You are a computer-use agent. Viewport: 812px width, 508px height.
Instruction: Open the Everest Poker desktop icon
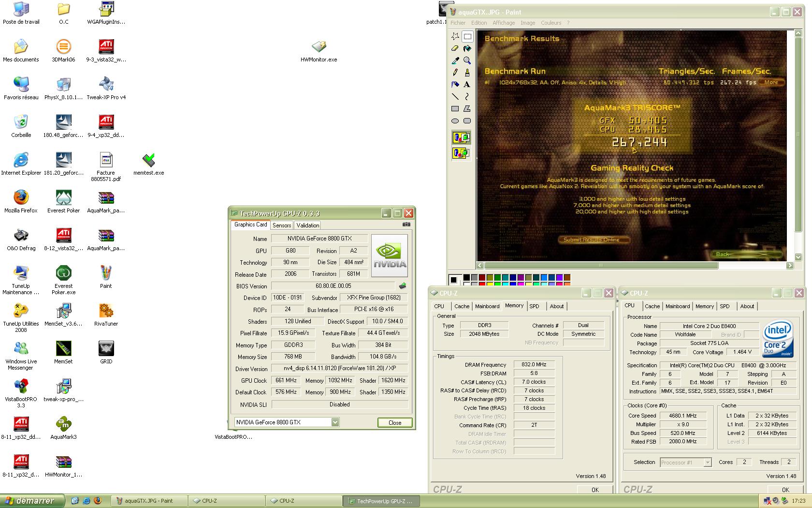pos(63,202)
